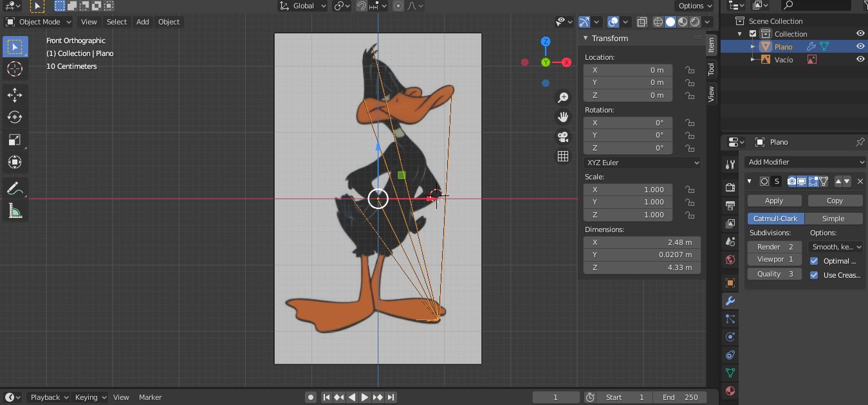Open the Modifiers wrench tab

pos(730,301)
